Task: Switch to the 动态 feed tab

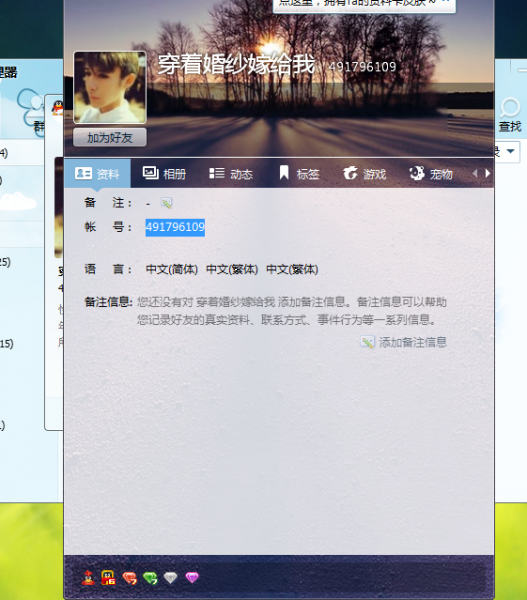Action: [231, 174]
